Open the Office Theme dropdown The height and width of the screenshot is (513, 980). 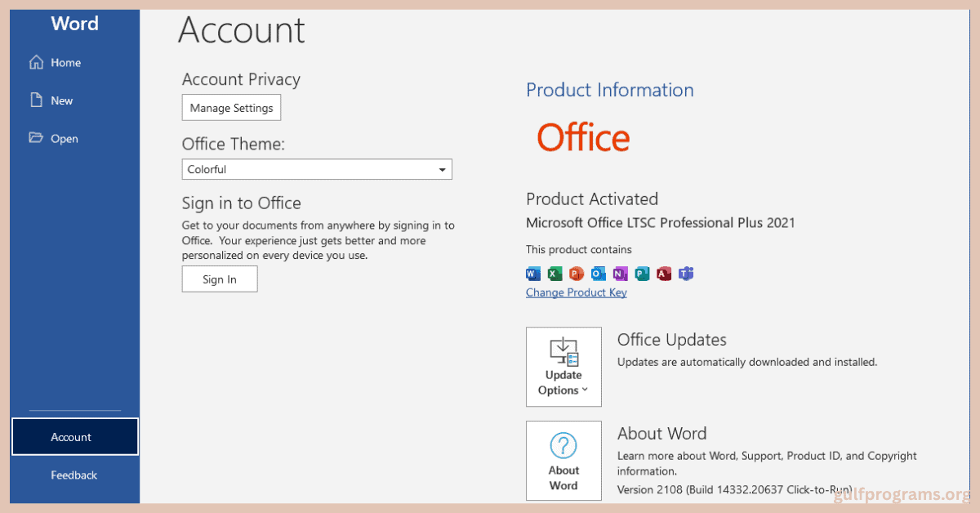coord(317,169)
